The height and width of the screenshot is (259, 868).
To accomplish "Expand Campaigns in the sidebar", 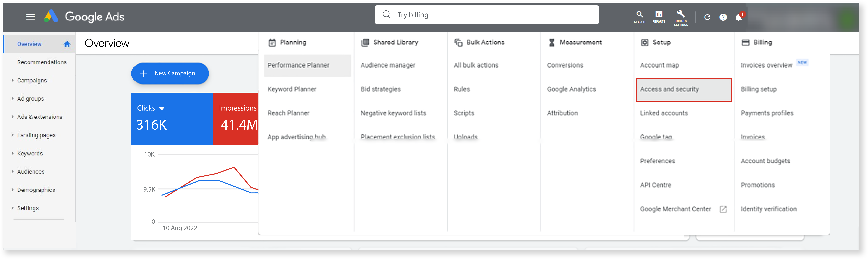I will [x=13, y=80].
